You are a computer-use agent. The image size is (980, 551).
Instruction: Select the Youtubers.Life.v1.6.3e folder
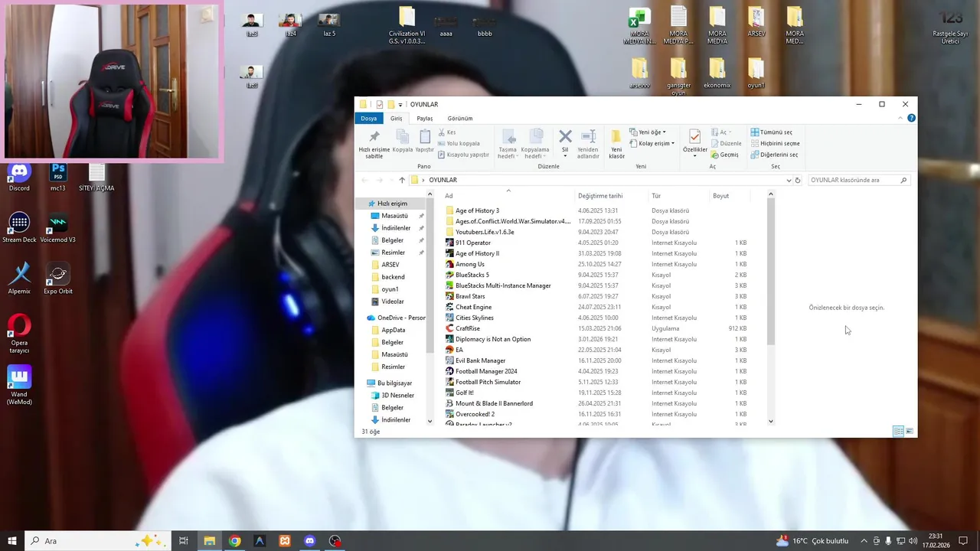coord(485,232)
